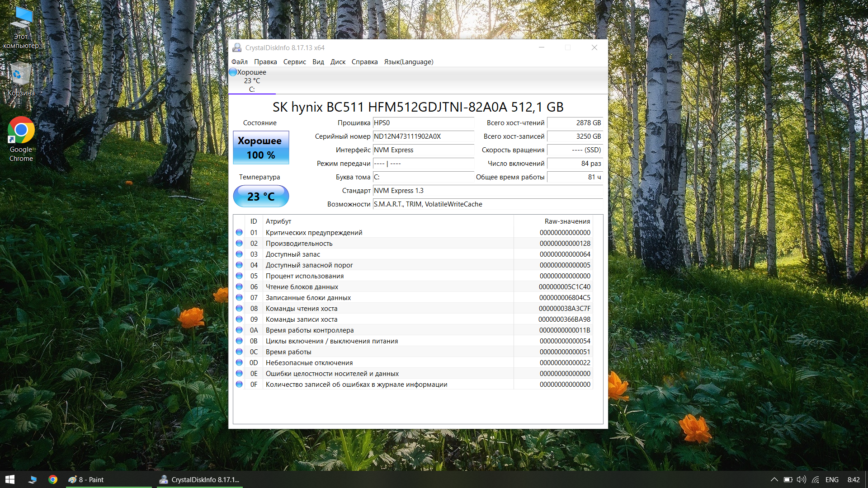
Task: Click the Хорошее 100 % health status button
Action: pyautogui.click(x=261, y=148)
